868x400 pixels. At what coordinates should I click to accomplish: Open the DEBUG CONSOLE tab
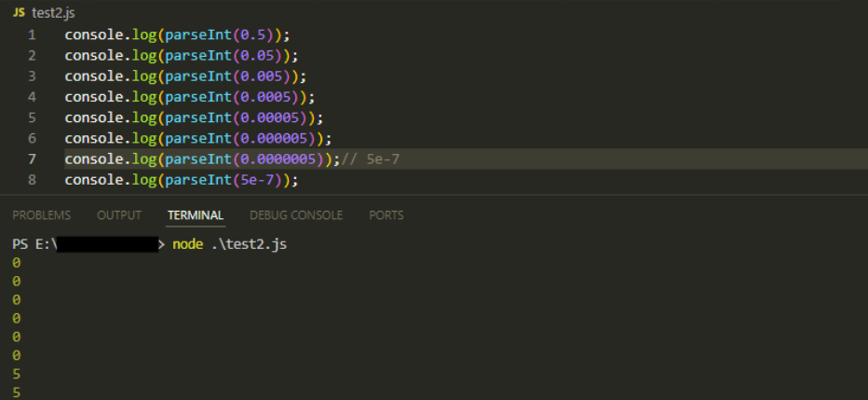pyautogui.click(x=296, y=215)
